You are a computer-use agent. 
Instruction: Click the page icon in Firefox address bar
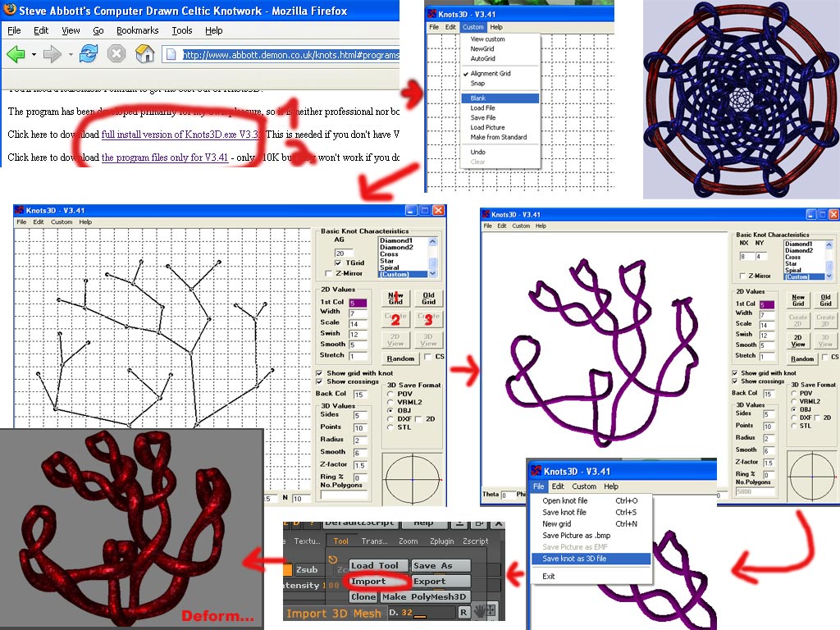tap(171, 55)
